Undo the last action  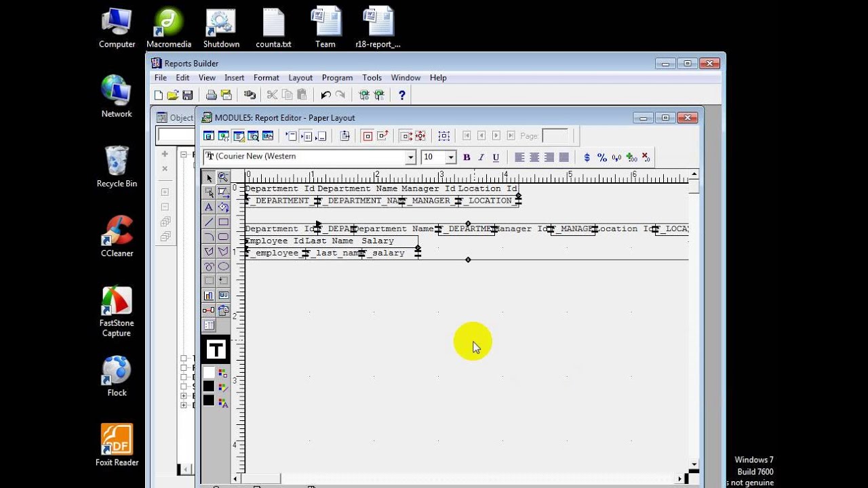tap(325, 96)
